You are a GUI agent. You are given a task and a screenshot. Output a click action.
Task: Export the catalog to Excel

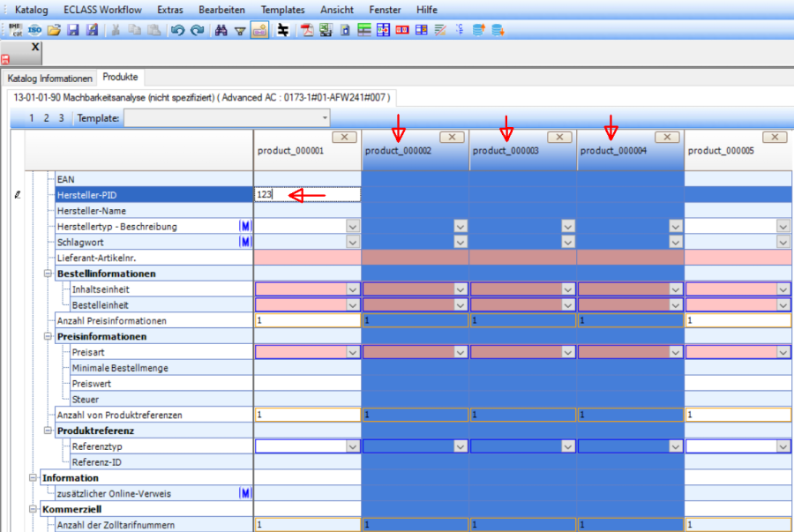pyautogui.click(x=326, y=29)
